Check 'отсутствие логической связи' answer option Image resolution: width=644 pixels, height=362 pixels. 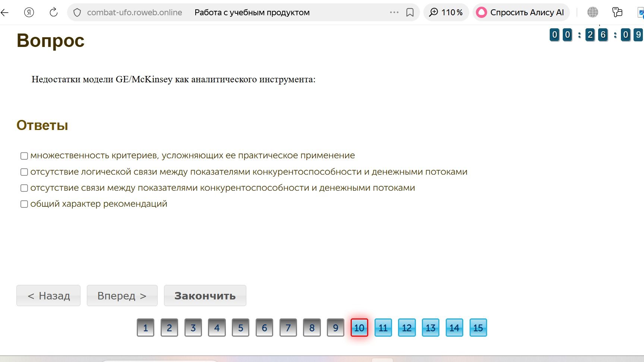[x=24, y=172]
